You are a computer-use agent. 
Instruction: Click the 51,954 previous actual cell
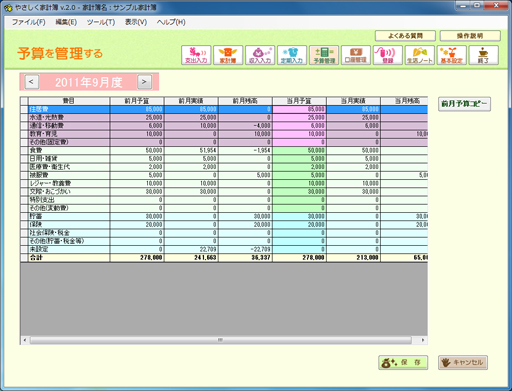click(191, 150)
